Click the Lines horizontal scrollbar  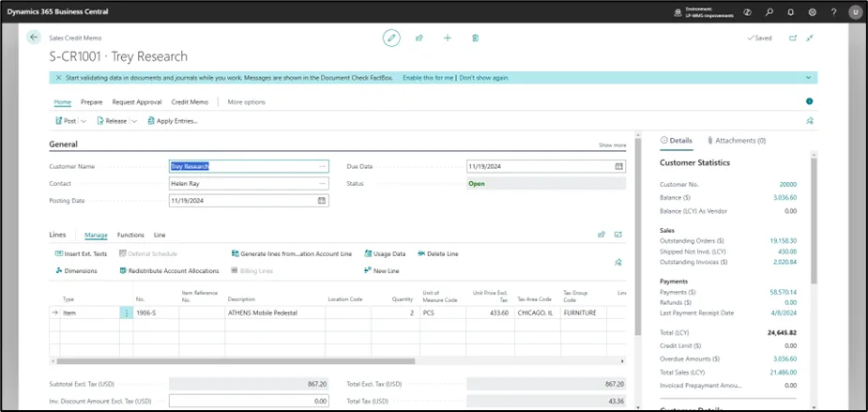click(236, 361)
